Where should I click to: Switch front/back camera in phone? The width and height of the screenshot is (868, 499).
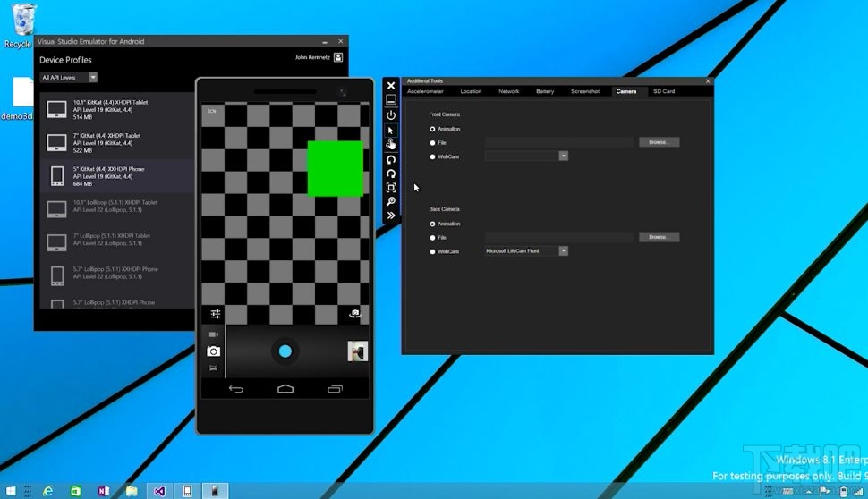tap(355, 314)
